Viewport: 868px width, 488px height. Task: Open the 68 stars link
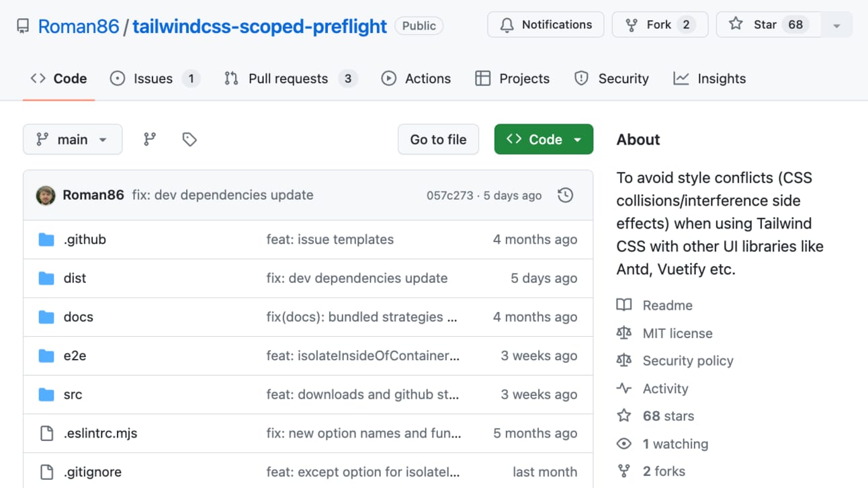[668, 416]
